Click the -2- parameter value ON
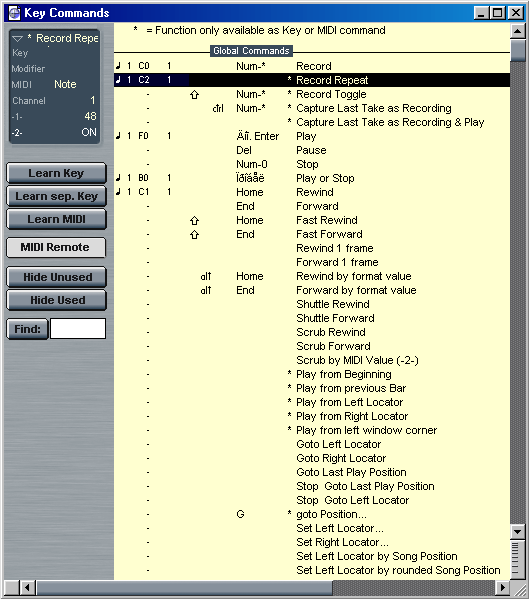This screenshot has width=529, height=599. pyautogui.click(x=89, y=132)
